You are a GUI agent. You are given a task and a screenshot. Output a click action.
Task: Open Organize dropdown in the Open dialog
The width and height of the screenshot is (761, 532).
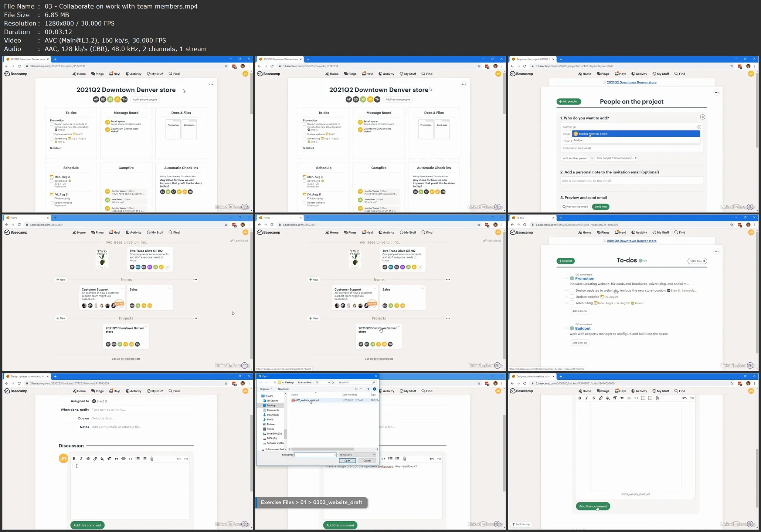266,389
